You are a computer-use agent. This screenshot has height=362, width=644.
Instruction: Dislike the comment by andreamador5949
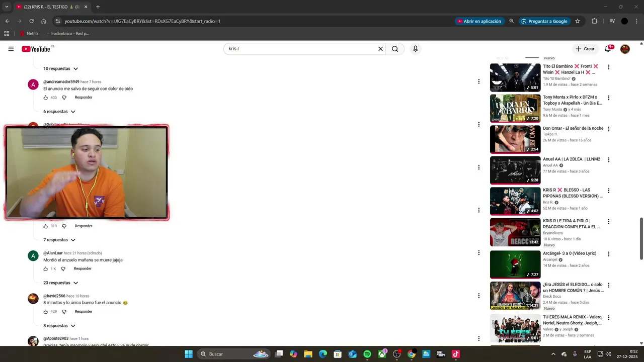pyautogui.click(x=64, y=98)
